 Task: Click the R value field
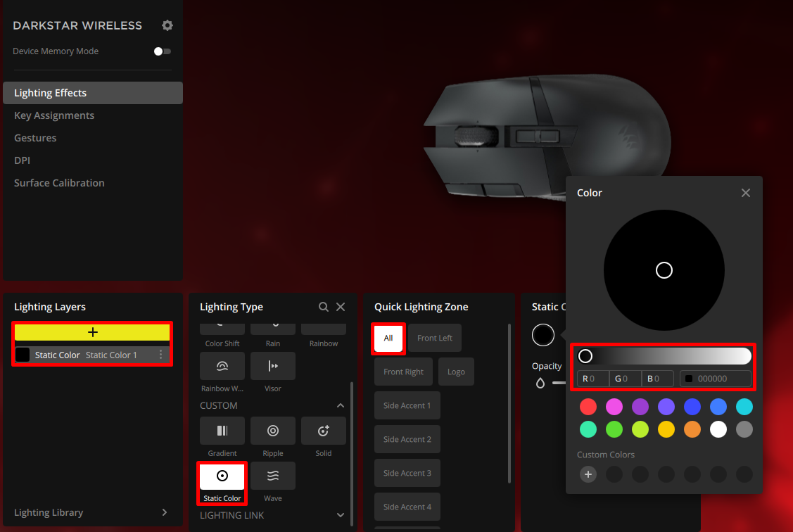click(x=592, y=379)
